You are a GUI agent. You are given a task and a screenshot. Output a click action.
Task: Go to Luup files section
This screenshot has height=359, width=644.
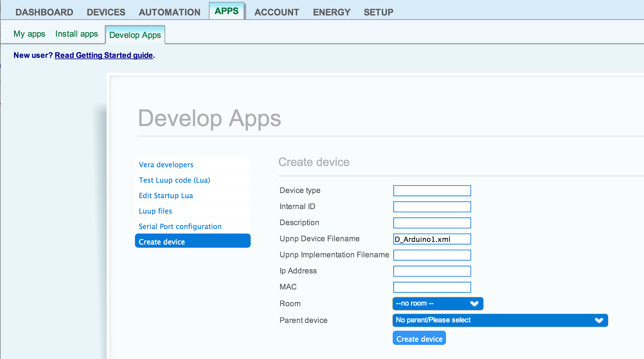(x=155, y=211)
